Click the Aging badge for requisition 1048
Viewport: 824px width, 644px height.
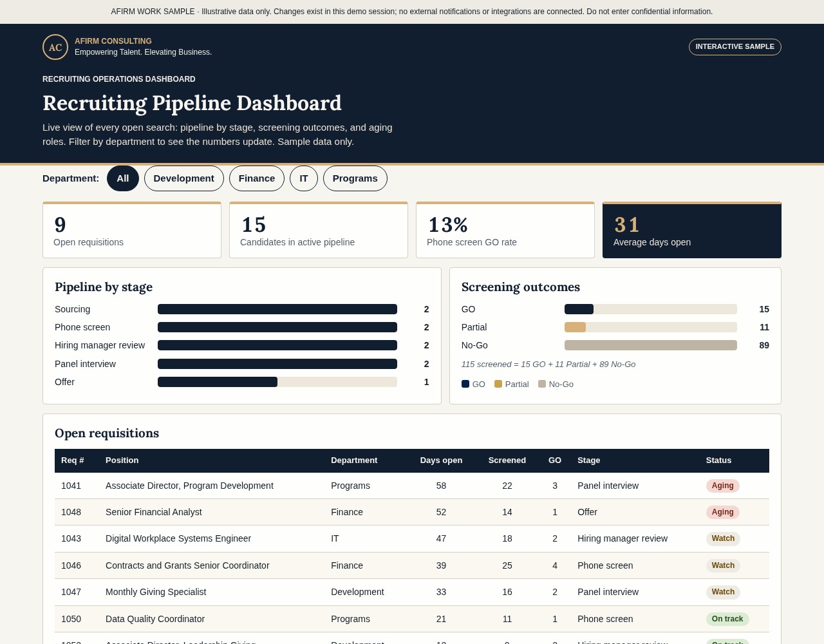[722, 512]
